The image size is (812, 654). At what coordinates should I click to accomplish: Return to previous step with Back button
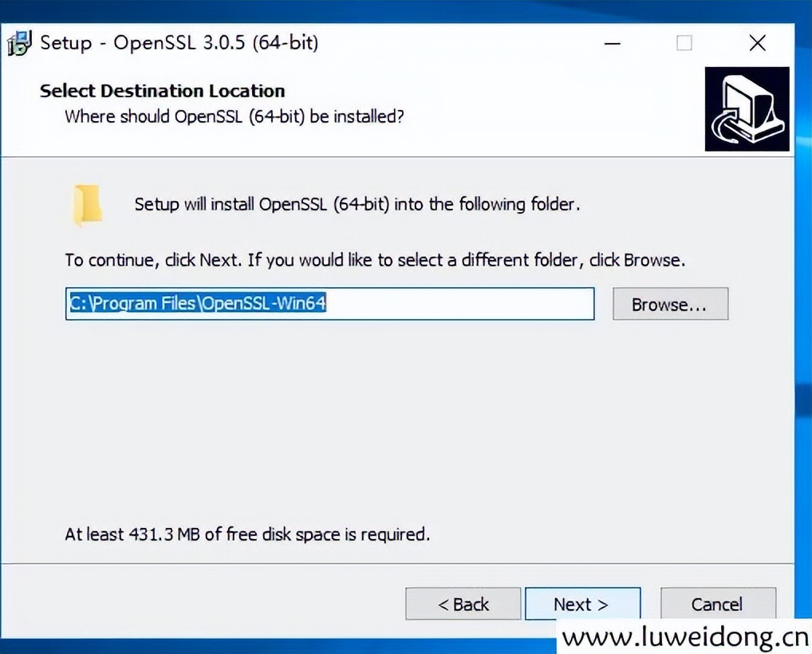[463, 604]
